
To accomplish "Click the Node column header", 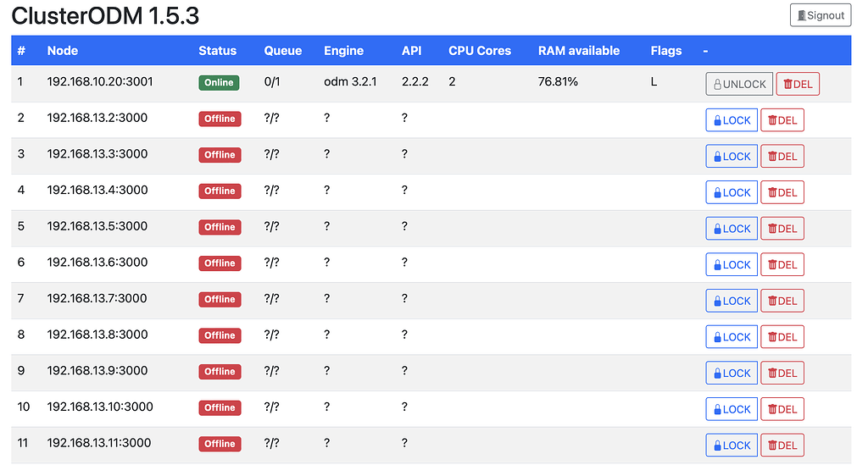I will (x=62, y=51).
